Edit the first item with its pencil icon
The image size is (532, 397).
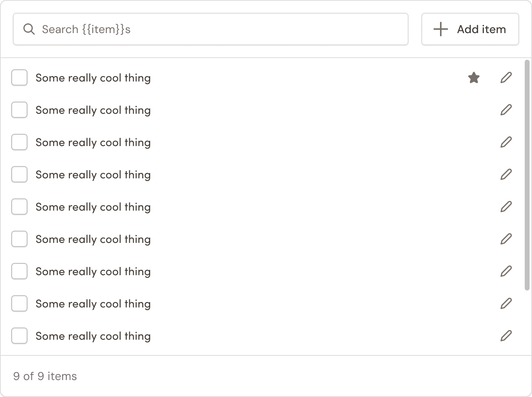click(506, 77)
